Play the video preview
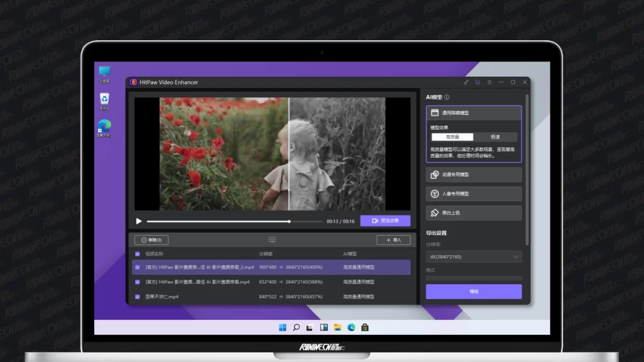Viewport: 644px width, 362px height. (139, 221)
